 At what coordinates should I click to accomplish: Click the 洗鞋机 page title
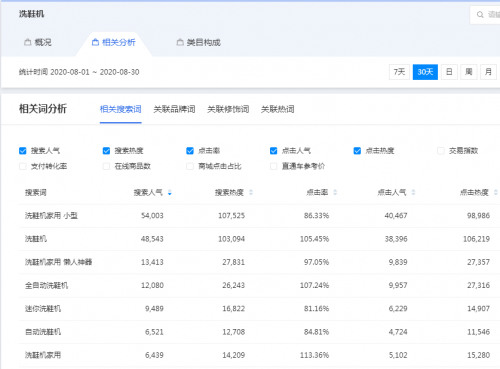pyautogui.click(x=31, y=14)
